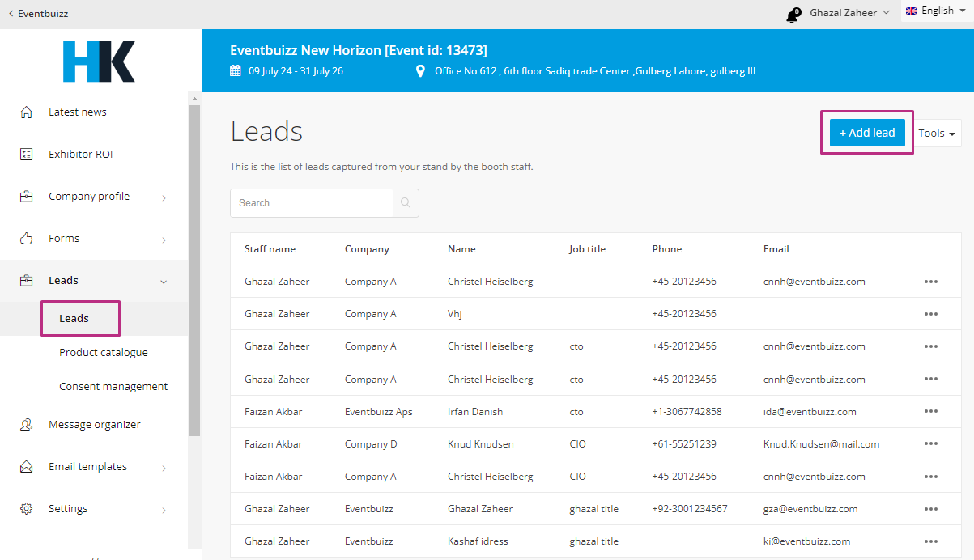Viewport: 974px width, 560px height.
Task: Click the name Kashaf idress
Action: (x=478, y=541)
